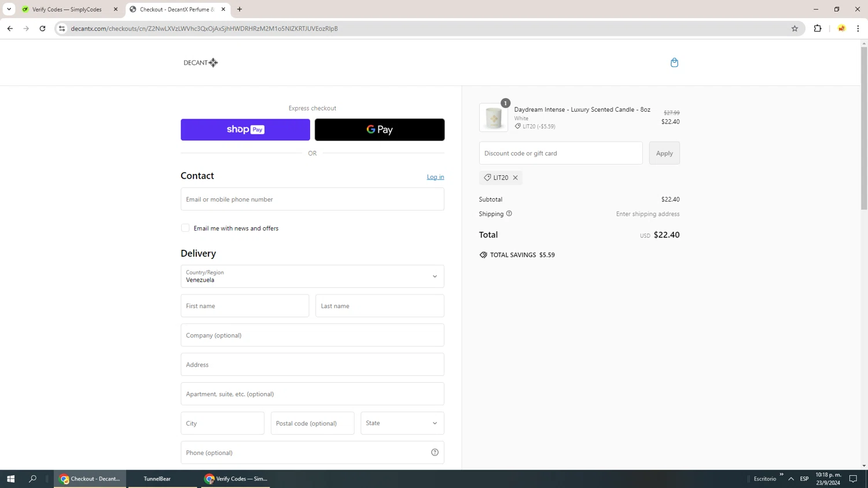Screen dimensions: 868x488
Task: Reload the checkout page
Action: coord(42,28)
